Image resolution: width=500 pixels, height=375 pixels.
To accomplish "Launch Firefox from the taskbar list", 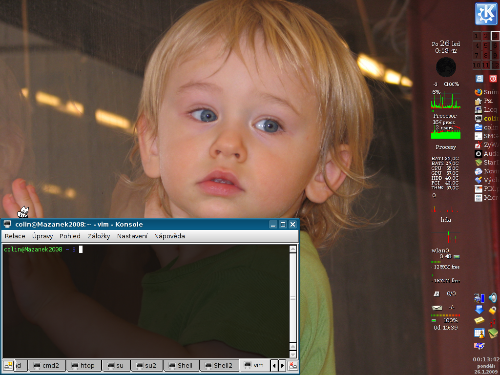I will [486, 92].
